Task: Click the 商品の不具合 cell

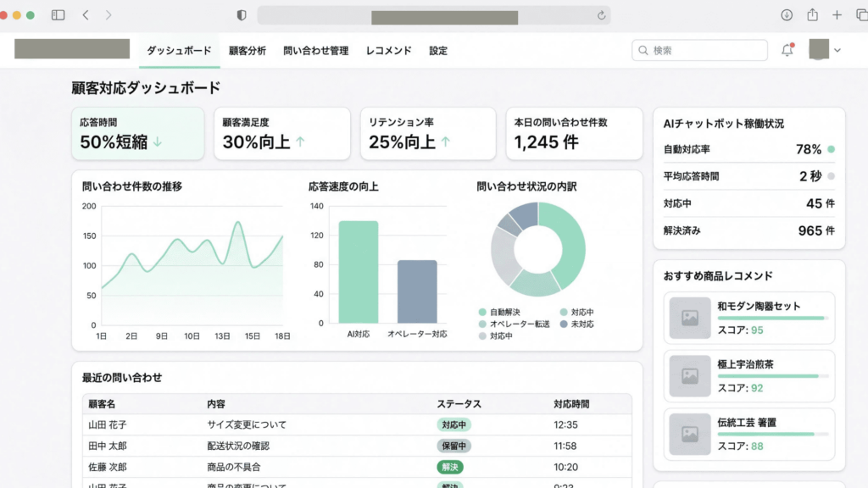Action: 234,467
